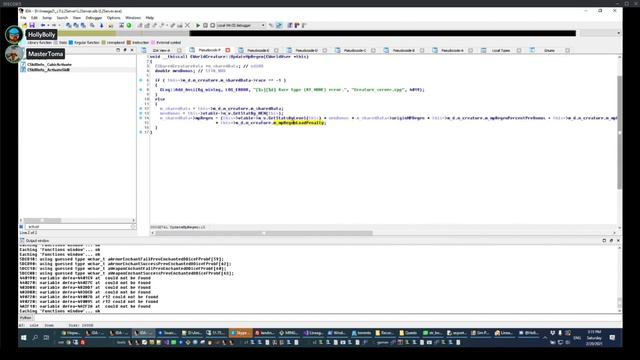Open the Search menu
640x360 pixels.
(62, 18)
